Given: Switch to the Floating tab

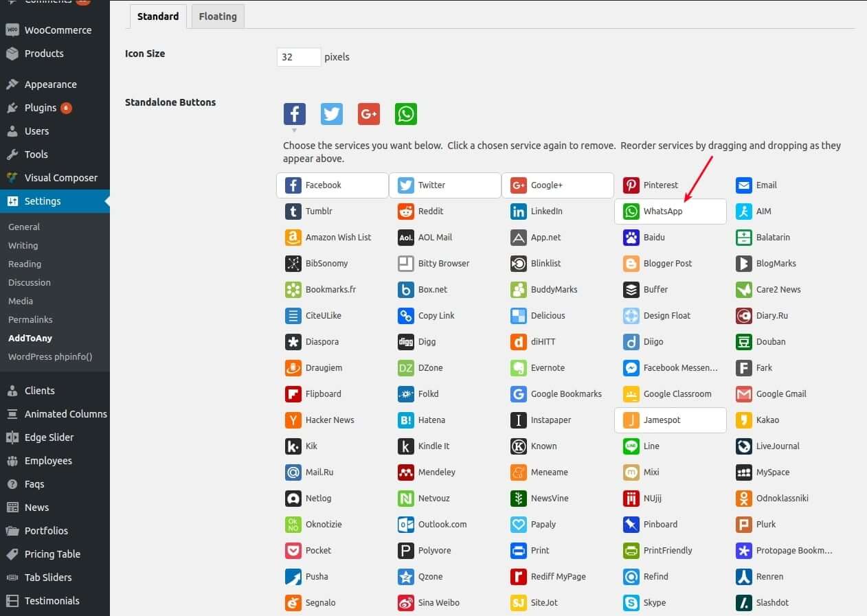Looking at the screenshot, I should [x=218, y=16].
